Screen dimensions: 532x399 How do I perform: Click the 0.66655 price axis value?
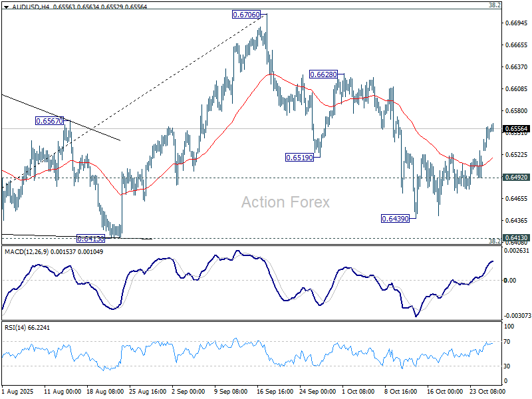coord(517,45)
